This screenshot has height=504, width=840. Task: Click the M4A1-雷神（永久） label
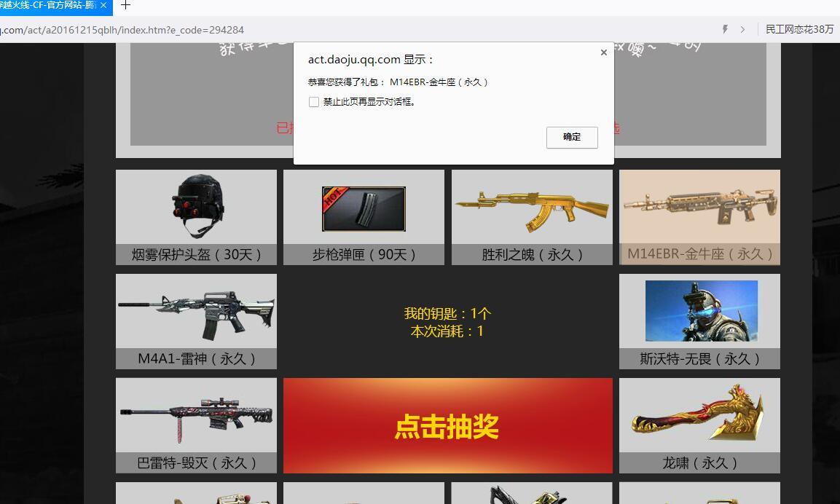(x=196, y=359)
